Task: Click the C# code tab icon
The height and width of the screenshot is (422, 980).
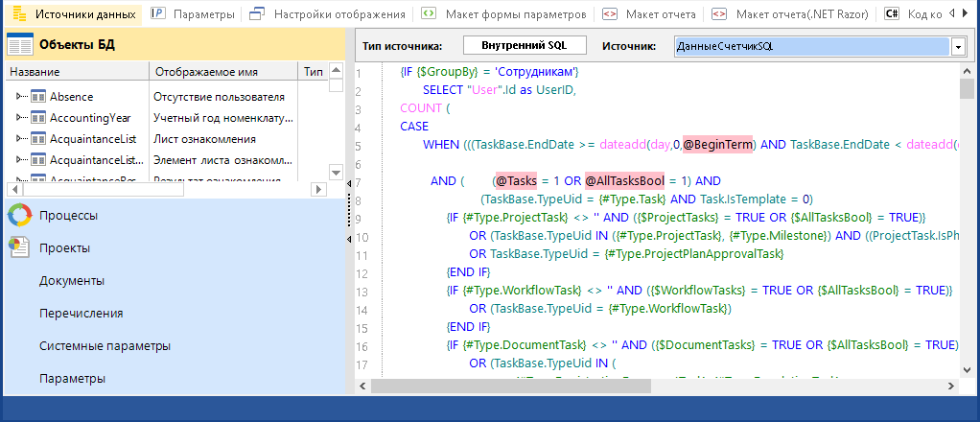Action: (x=892, y=14)
